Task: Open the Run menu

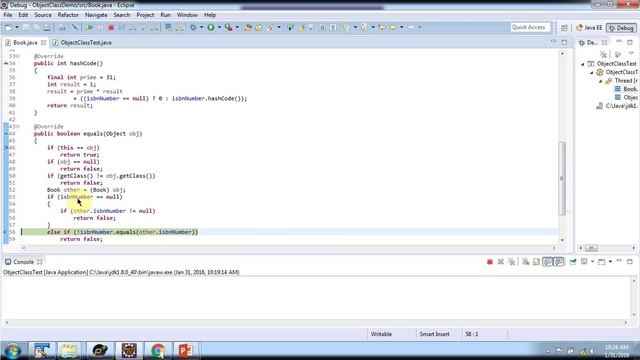Action: click(x=165, y=15)
